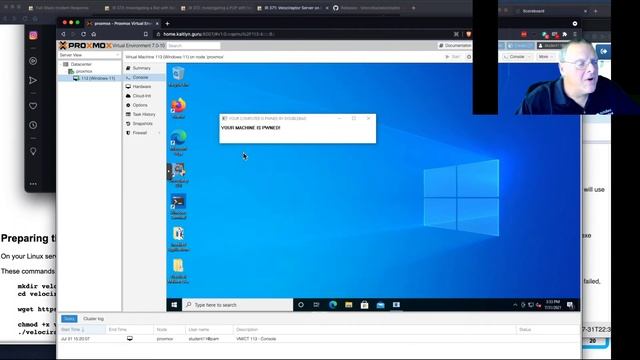Collapse the Datacenter tree node
Screen dimensions: 640x360
click(61, 64)
